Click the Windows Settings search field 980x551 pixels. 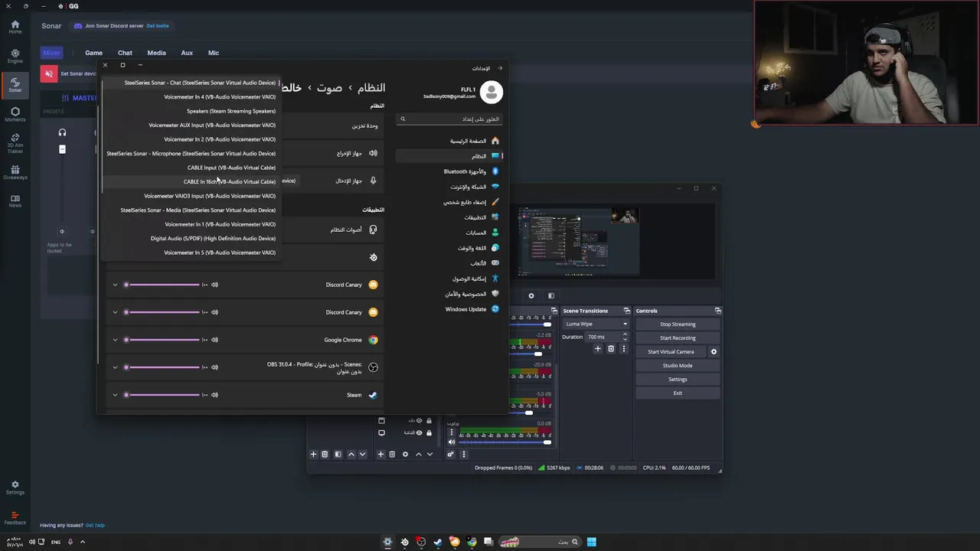pyautogui.click(x=449, y=119)
